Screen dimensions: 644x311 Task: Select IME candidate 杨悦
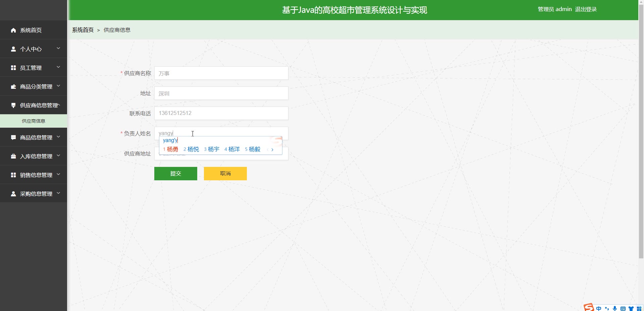pyautogui.click(x=191, y=149)
